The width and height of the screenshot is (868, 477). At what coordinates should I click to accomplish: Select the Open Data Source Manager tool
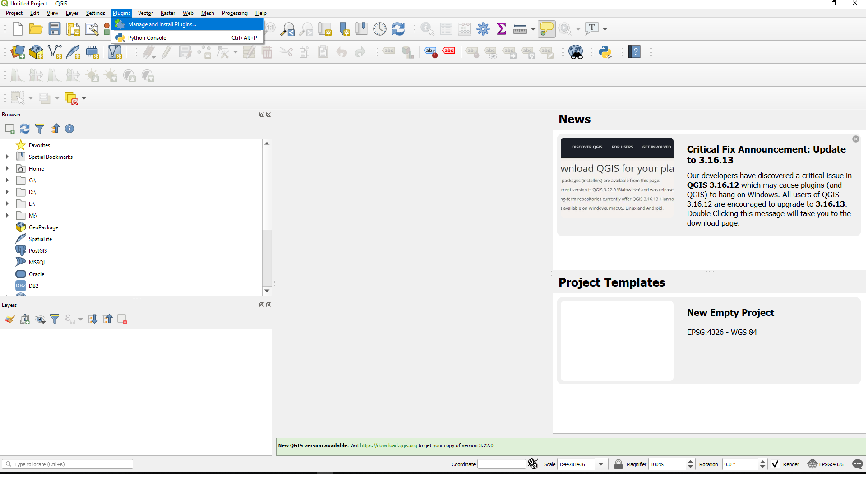18,52
